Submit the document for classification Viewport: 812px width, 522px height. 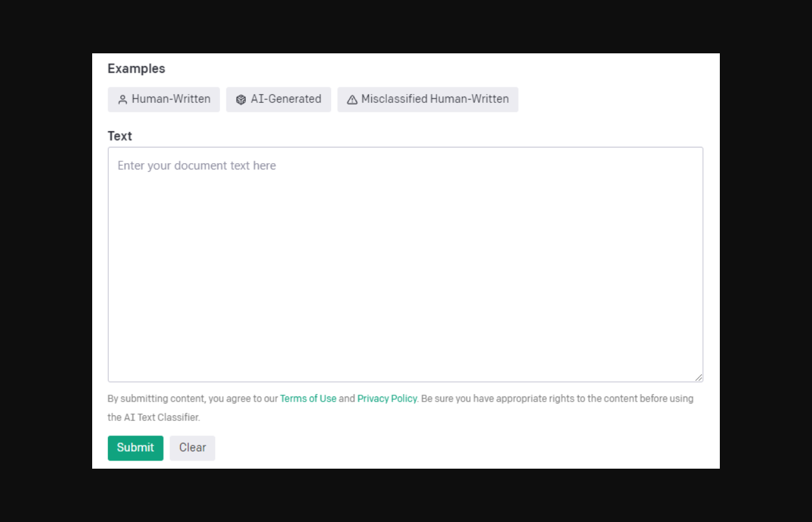point(135,448)
